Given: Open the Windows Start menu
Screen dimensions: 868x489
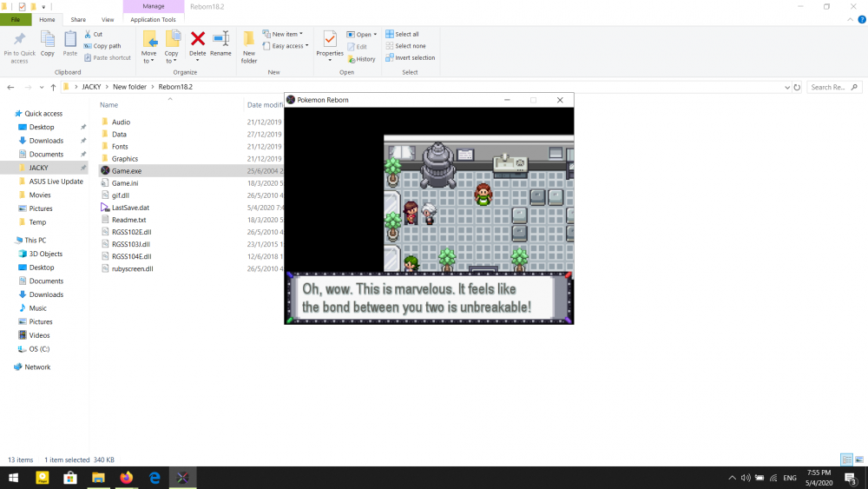Looking at the screenshot, I should pos(14,478).
